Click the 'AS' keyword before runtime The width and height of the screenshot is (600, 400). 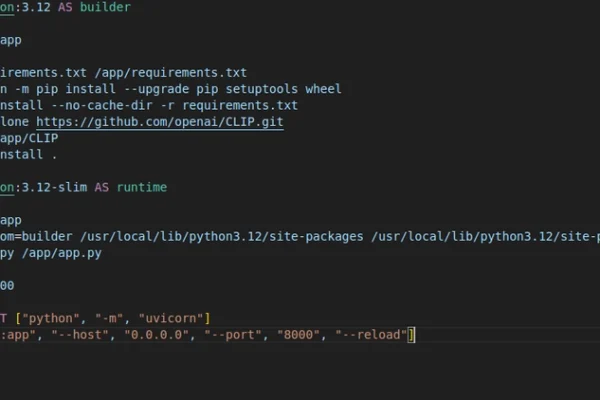[x=102, y=187]
